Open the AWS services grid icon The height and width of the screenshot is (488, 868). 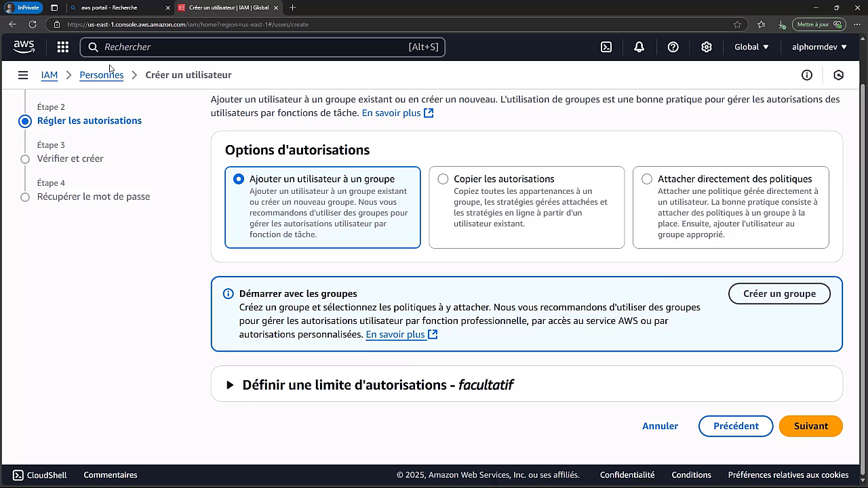62,47
